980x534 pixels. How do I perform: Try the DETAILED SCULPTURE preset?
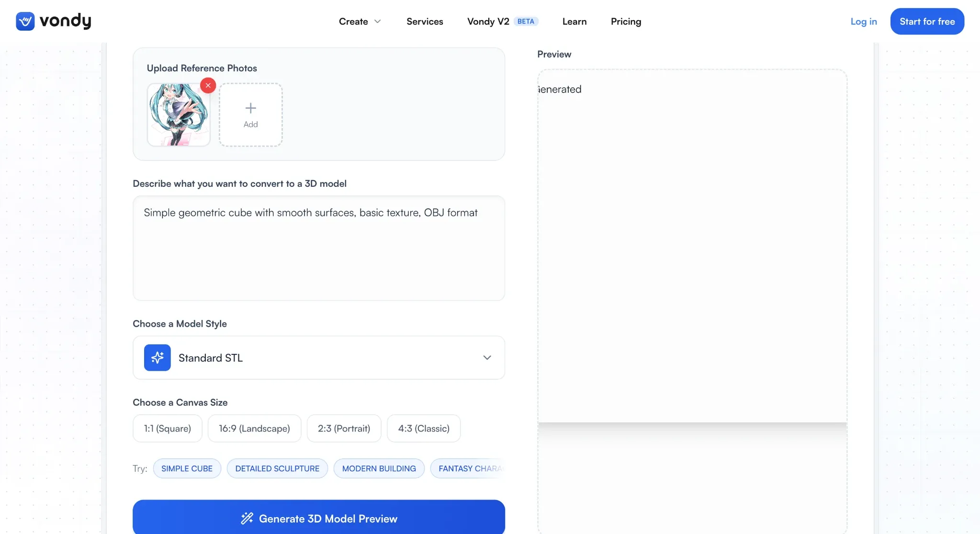277,468
